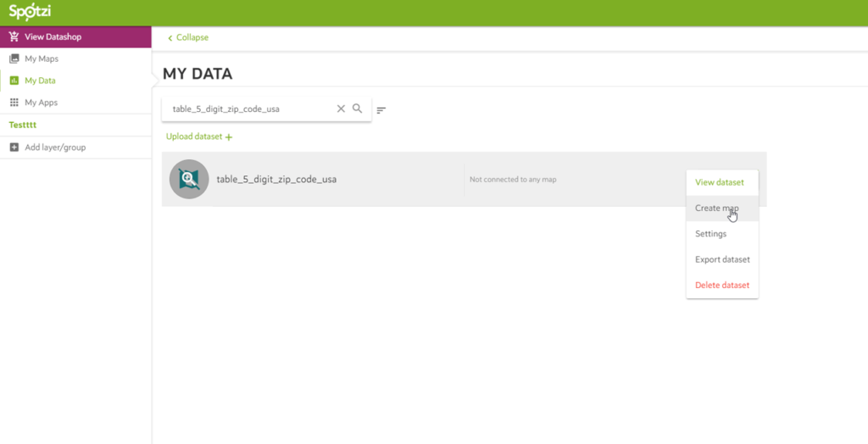Collapse the sidebar panel

[x=188, y=37]
